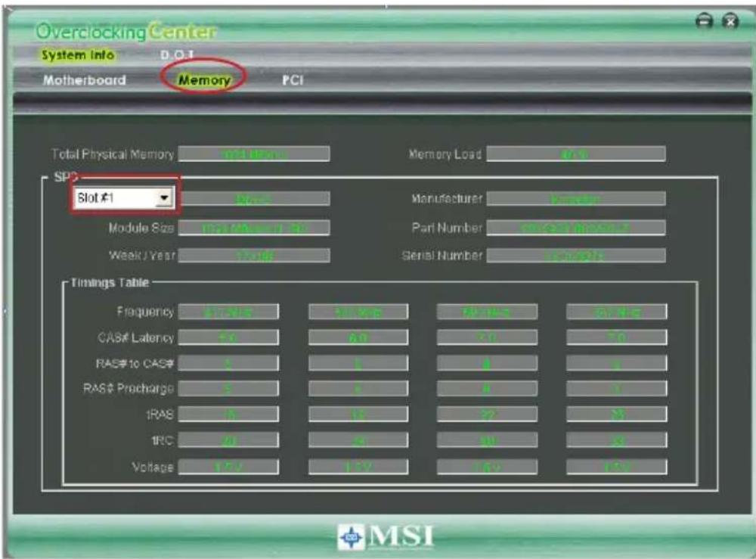
Task: Click the second Frequency field in Timings Table
Action: pyautogui.click(x=358, y=312)
